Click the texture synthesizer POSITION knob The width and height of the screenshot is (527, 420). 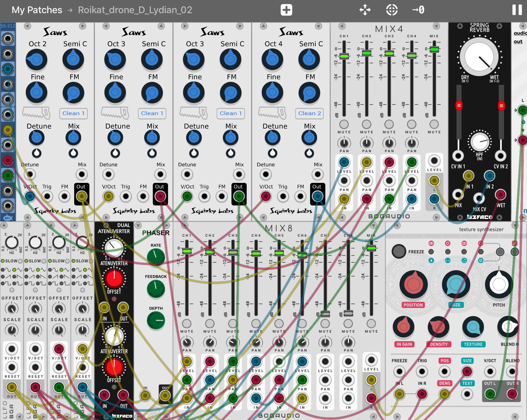coord(413,284)
